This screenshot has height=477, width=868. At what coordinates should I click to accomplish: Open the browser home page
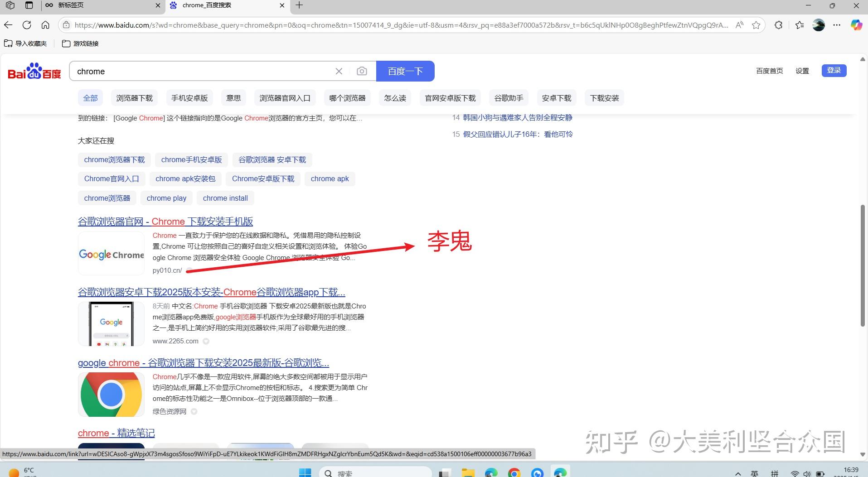[x=45, y=25]
